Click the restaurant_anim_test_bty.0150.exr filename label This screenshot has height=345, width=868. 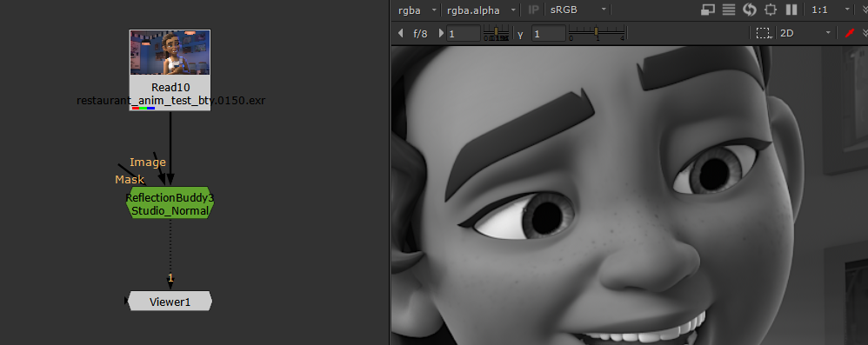(171, 101)
